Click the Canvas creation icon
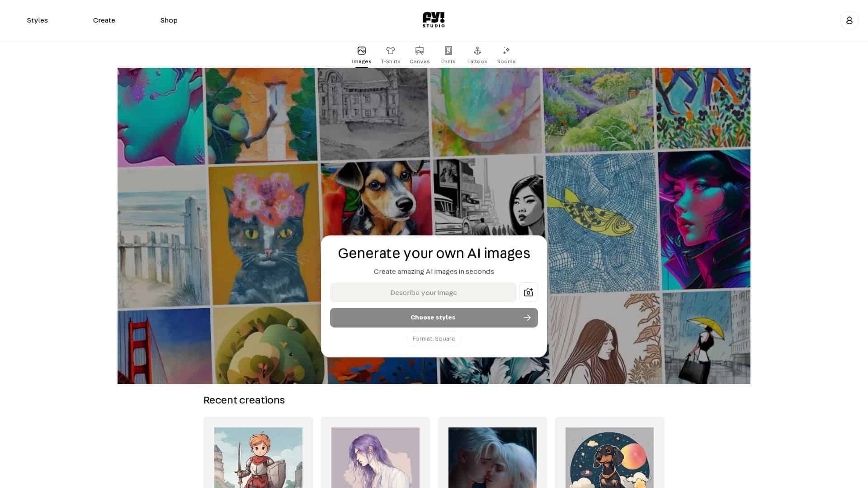This screenshot has height=488, width=868. (x=419, y=51)
